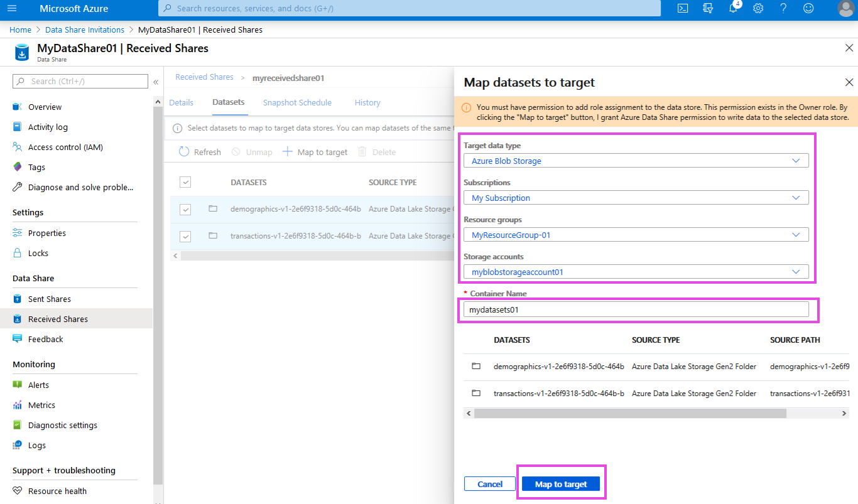Screen dimensions: 858x504
Task: Open Alerts under Monitoring
Action: click(38, 385)
